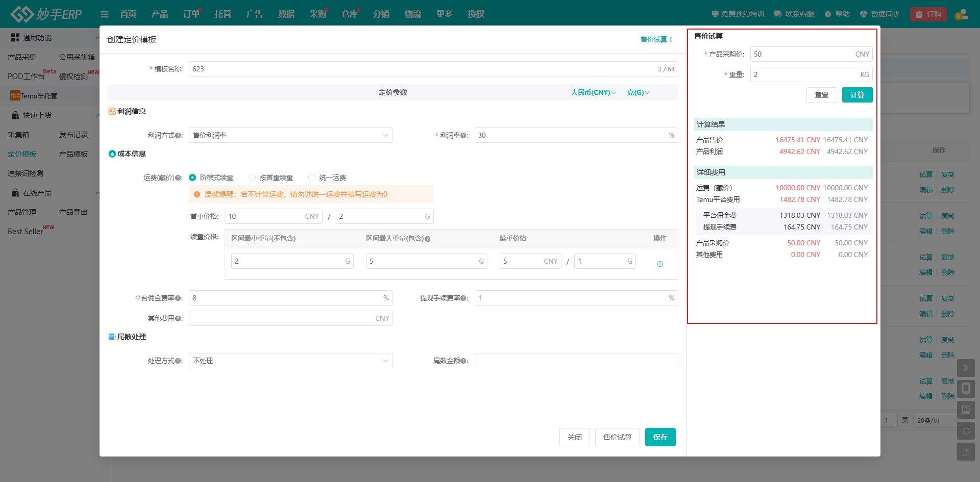This screenshot has height=482, width=980.
Task: Select 阶梯式续重 radio option
Action: pyautogui.click(x=192, y=177)
